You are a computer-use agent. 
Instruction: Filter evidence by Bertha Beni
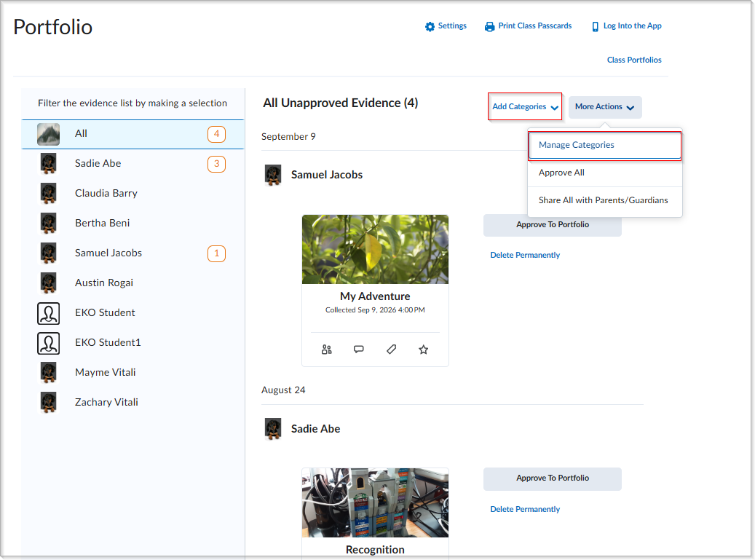point(133,224)
